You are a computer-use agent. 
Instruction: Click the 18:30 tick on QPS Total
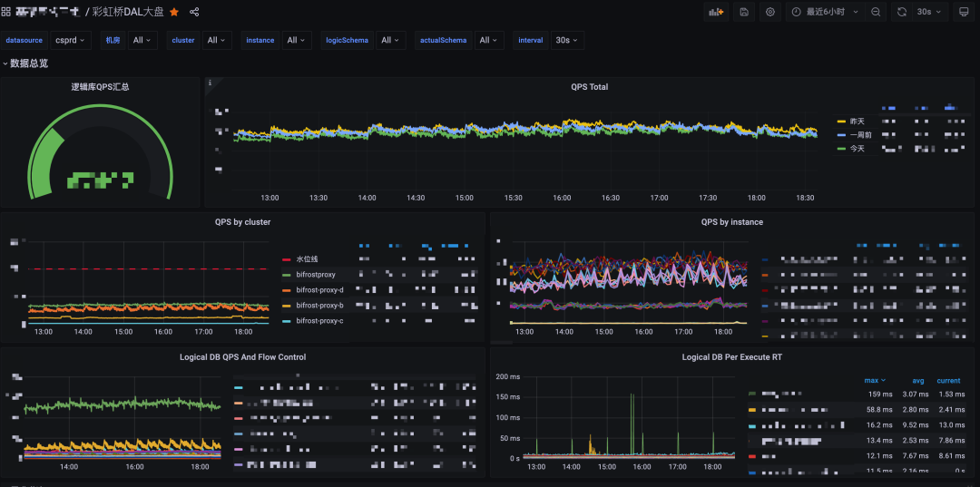coord(806,198)
